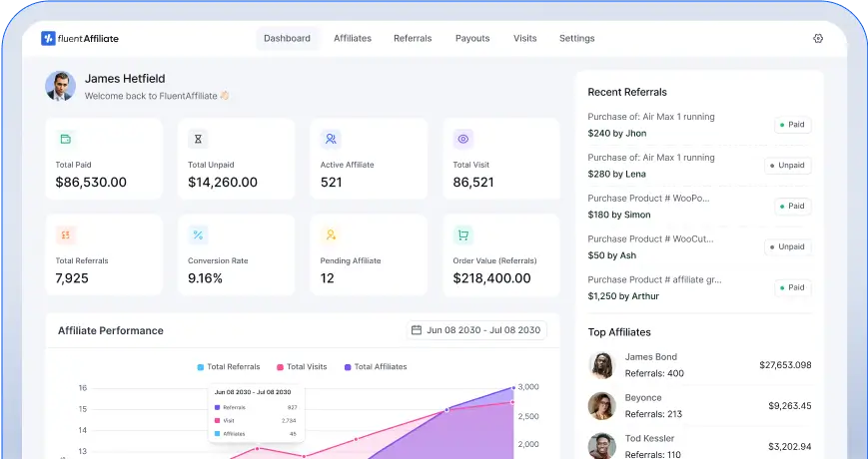
Task: Click 'Referrals: 213' under Beyonce
Action: pyautogui.click(x=653, y=414)
